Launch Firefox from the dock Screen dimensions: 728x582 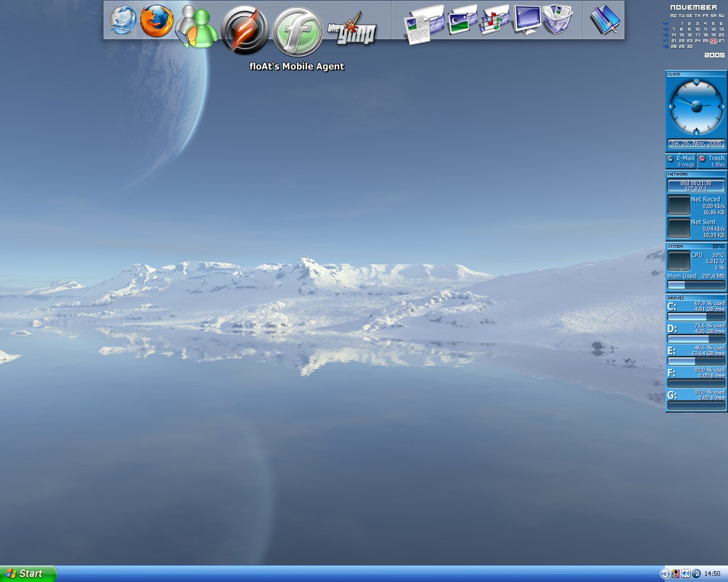tap(156, 21)
